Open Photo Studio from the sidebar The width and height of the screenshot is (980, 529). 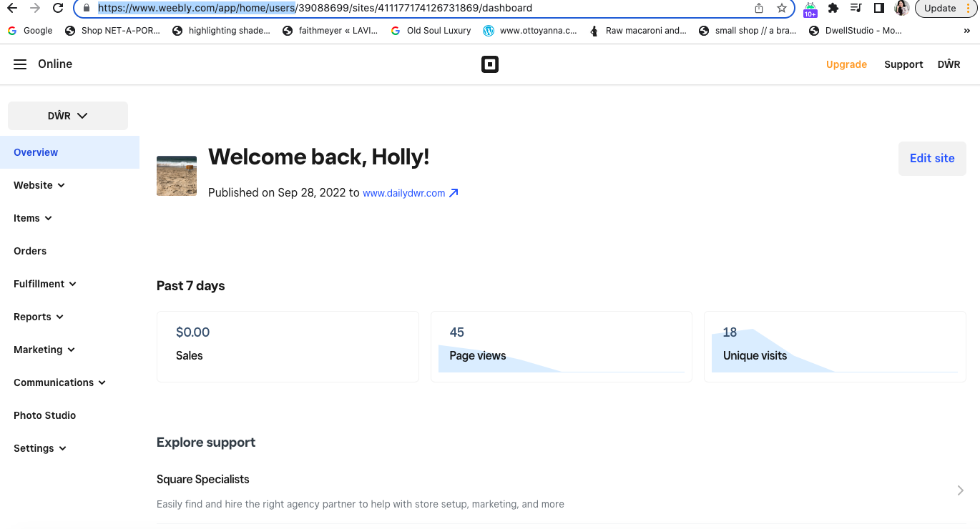(44, 415)
